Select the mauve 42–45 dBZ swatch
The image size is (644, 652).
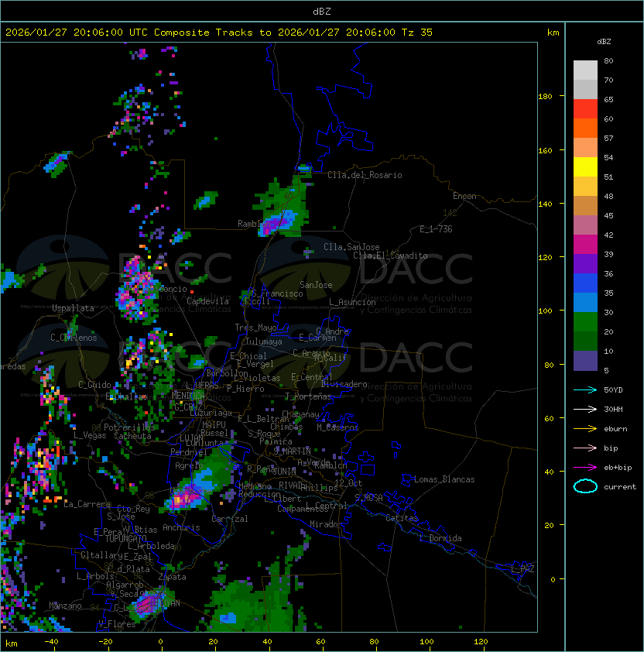585,225
